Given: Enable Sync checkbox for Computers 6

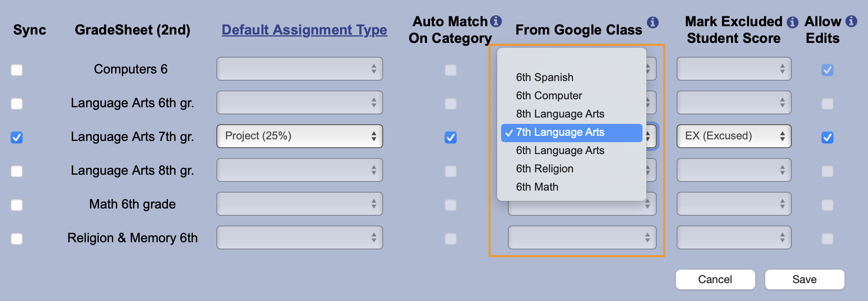Looking at the screenshot, I should (x=17, y=70).
